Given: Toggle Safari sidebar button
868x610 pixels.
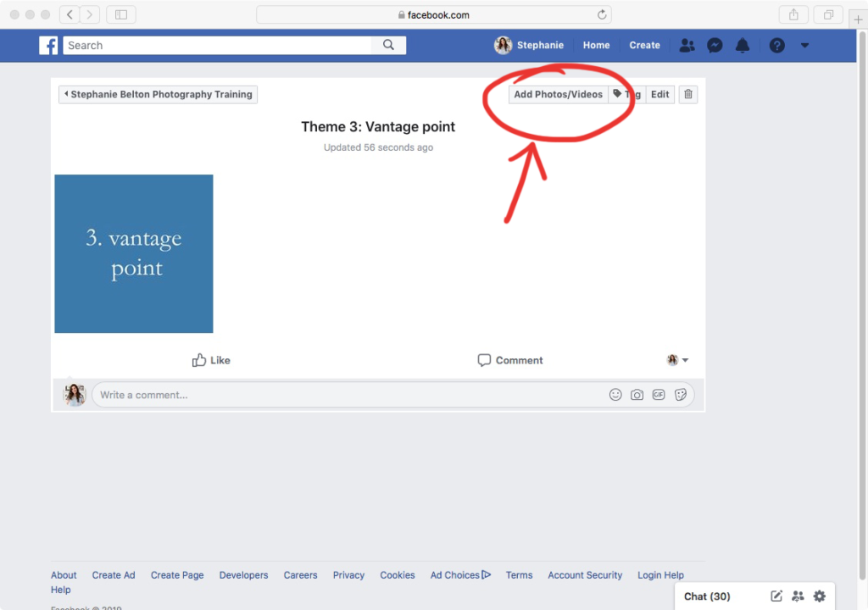Looking at the screenshot, I should coord(121,14).
